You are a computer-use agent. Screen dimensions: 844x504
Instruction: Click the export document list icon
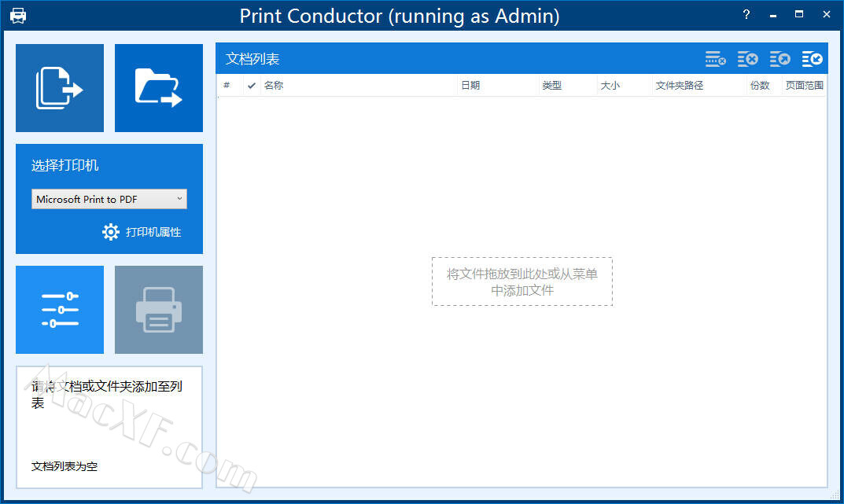780,59
